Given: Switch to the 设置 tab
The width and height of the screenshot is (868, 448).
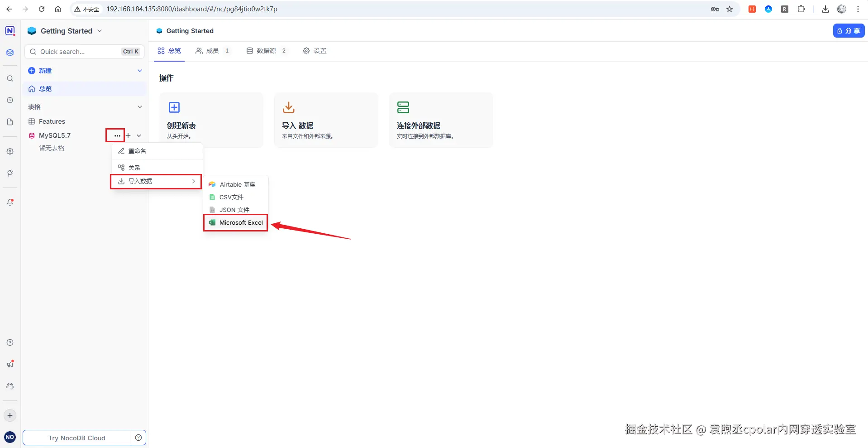Looking at the screenshot, I should (x=315, y=51).
